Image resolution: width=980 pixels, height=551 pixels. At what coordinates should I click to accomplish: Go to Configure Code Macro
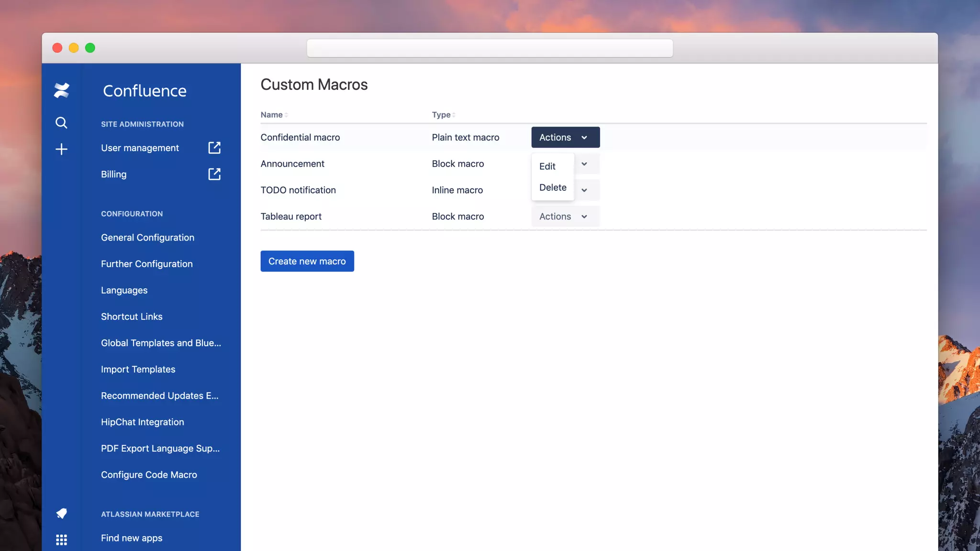click(x=149, y=475)
